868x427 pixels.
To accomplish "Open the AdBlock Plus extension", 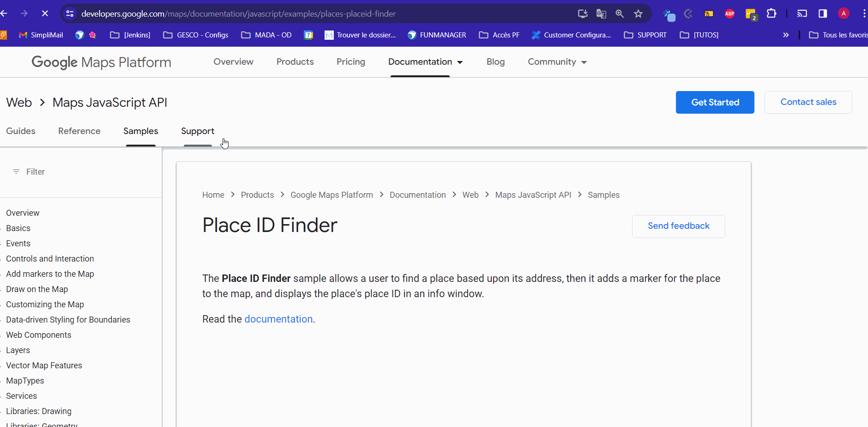I will (729, 14).
